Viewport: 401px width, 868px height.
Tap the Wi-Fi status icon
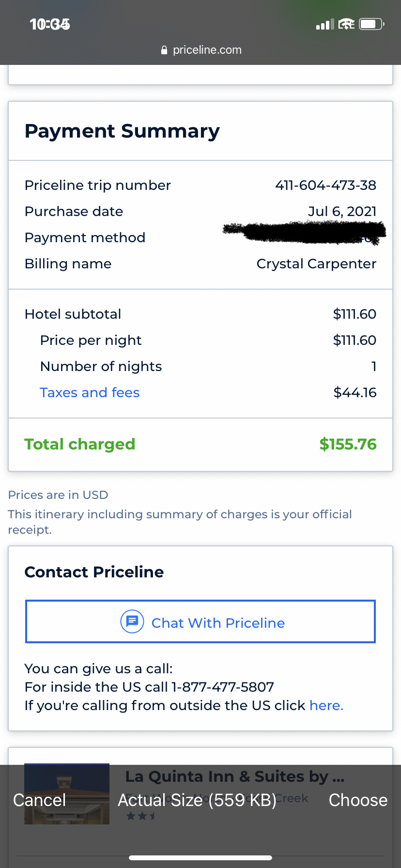(x=346, y=24)
